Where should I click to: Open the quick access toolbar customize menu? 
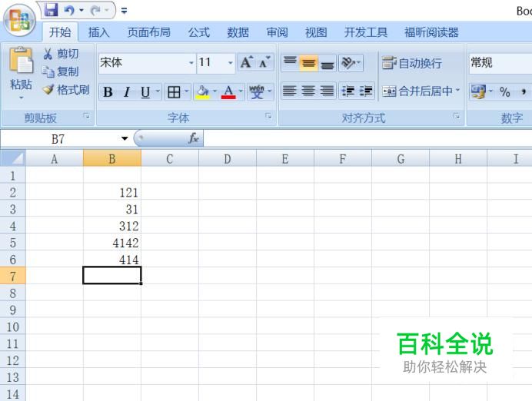tap(125, 11)
